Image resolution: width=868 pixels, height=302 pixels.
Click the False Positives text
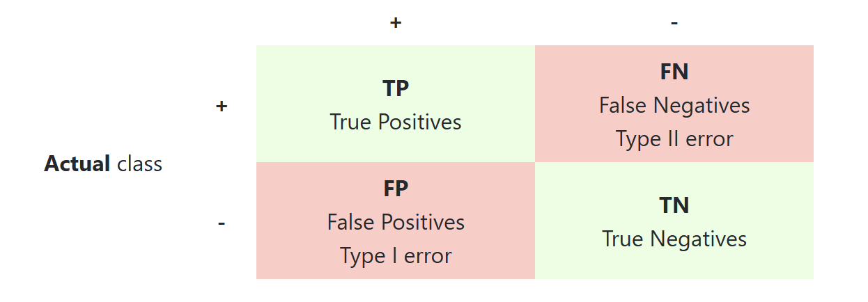(x=396, y=222)
